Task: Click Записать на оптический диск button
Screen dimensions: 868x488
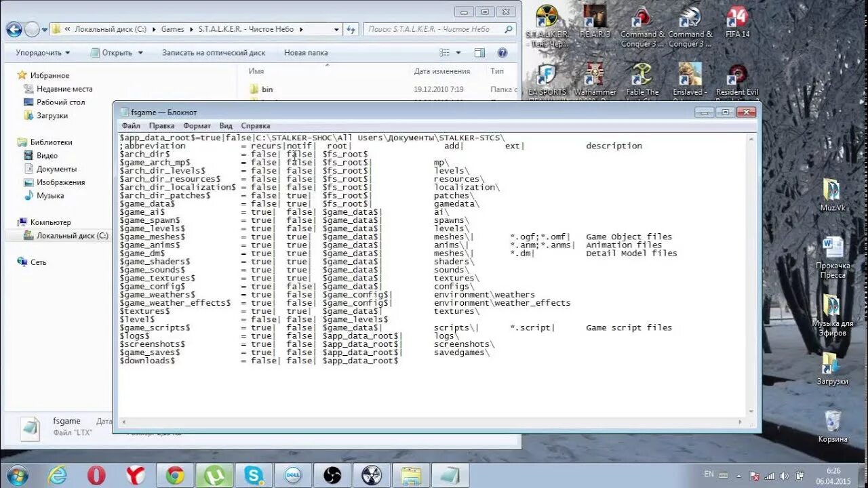Action: click(x=214, y=52)
